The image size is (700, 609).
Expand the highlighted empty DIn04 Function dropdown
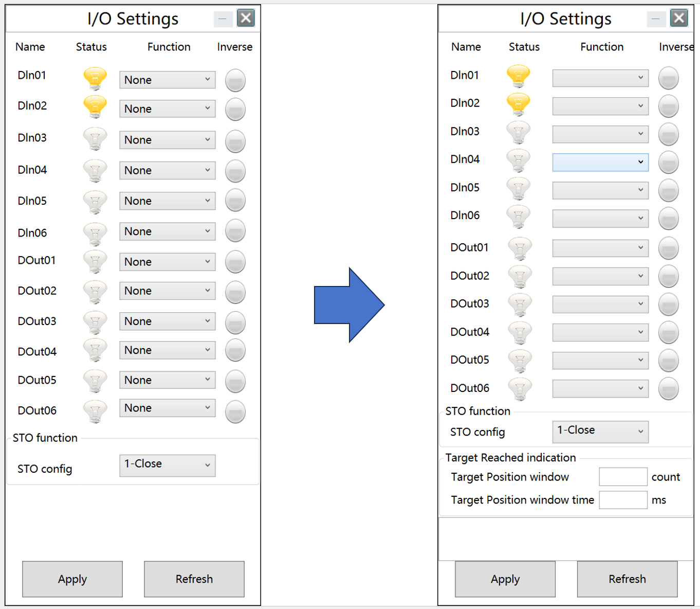(600, 163)
